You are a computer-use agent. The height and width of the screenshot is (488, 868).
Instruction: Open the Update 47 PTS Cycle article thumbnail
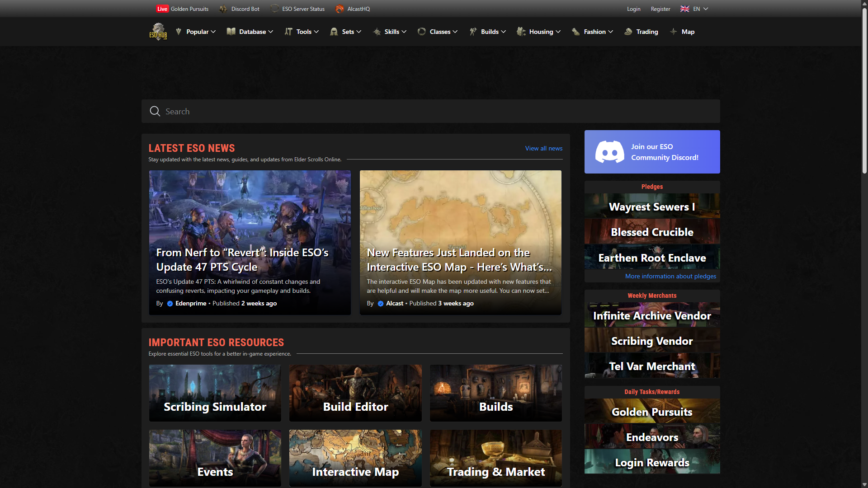coord(250,243)
